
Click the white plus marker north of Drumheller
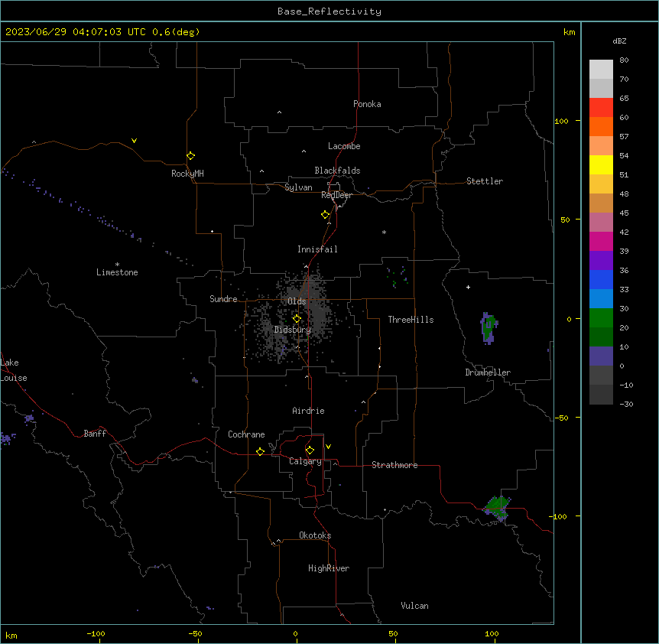coord(468,287)
